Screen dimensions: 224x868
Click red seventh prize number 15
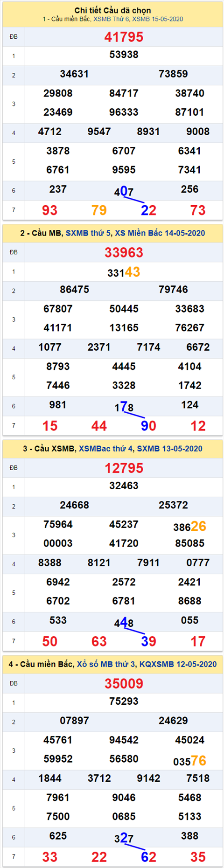click(50, 426)
